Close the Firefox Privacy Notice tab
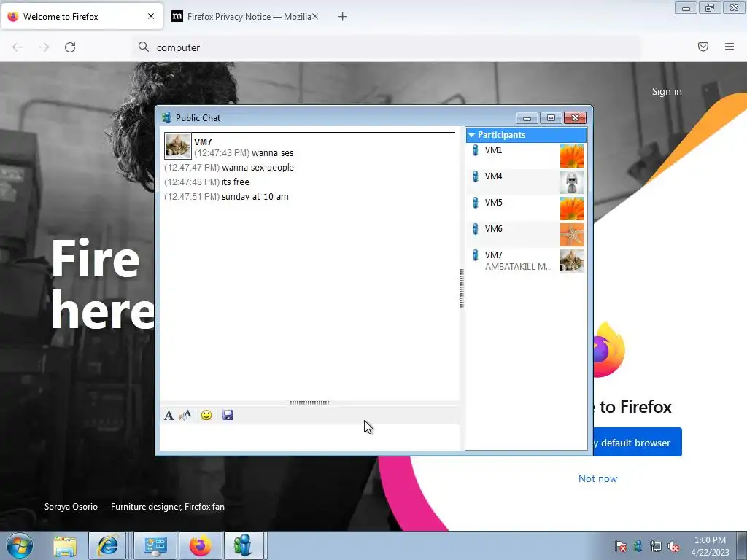The height and width of the screenshot is (560, 747). pos(315,16)
